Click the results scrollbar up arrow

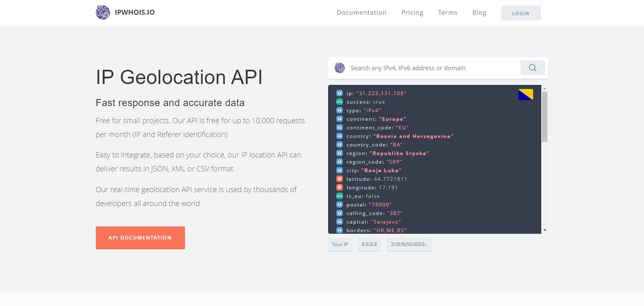tap(545, 88)
